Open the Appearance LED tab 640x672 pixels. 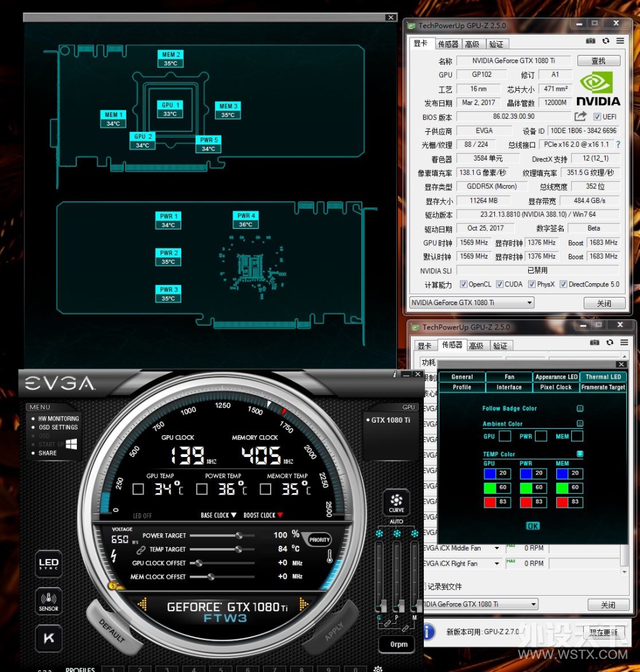pos(556,377)
